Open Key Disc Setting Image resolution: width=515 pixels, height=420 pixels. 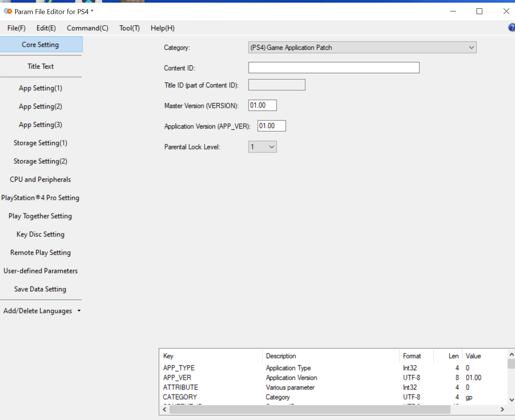(x=41, y=234)
